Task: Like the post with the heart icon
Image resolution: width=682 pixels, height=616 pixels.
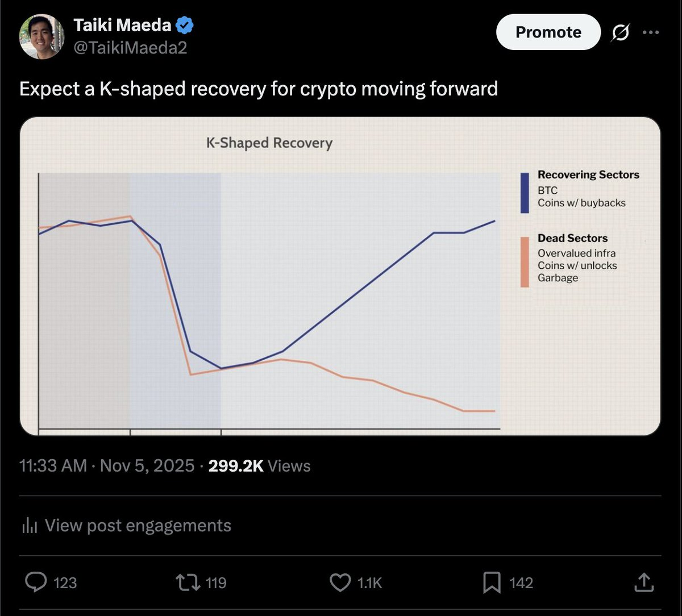Action: (x=340, y=582)
